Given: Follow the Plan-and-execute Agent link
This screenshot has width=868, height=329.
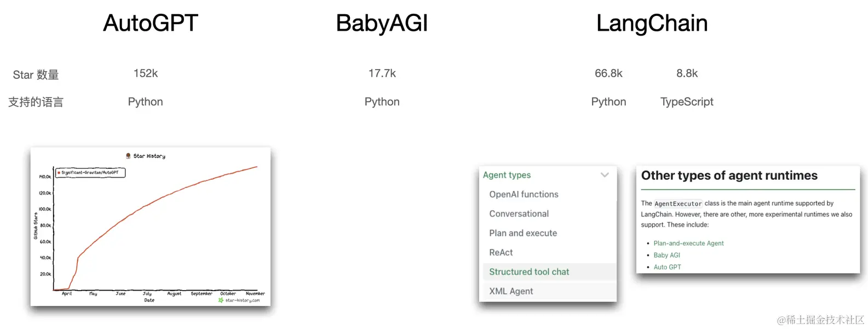Looking at the screenshot, I should click(x=688, y=243).
